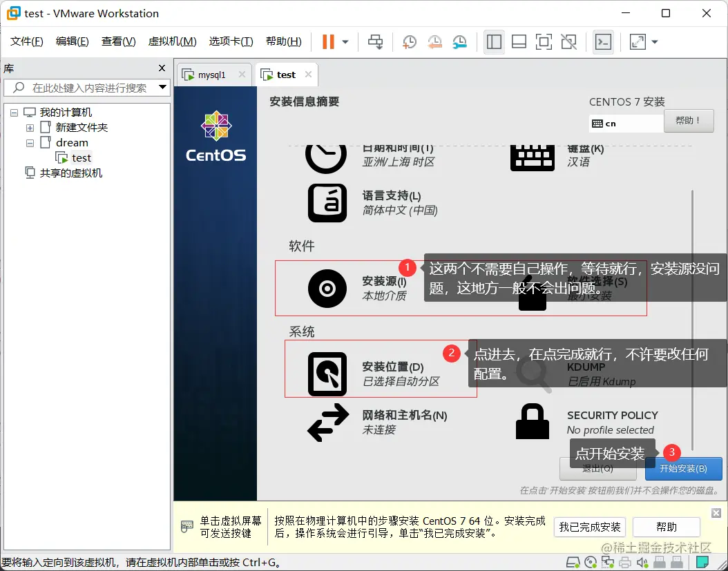This screenshot has width=728, height=571.
Task: Open the SECURITY POLICY padlock icon
Action: coord(533,421)
